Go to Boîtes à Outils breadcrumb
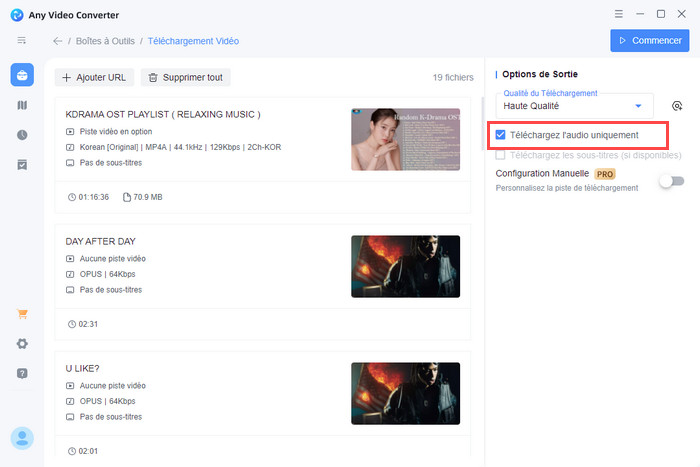 (105, 41)
